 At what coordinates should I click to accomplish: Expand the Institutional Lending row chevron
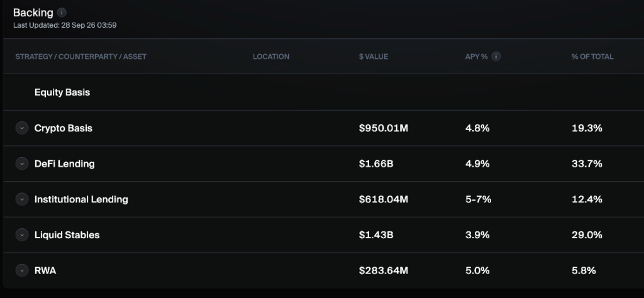(x=22, y=199)
